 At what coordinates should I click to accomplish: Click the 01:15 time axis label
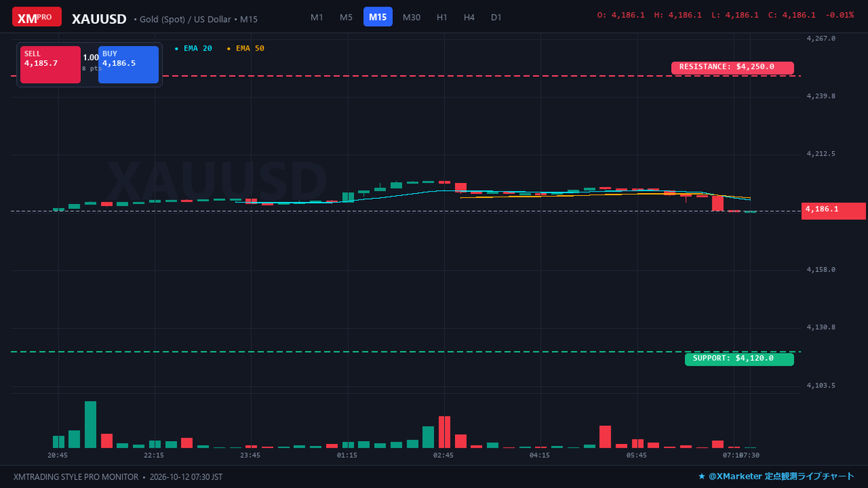click(x=346, y=455)
